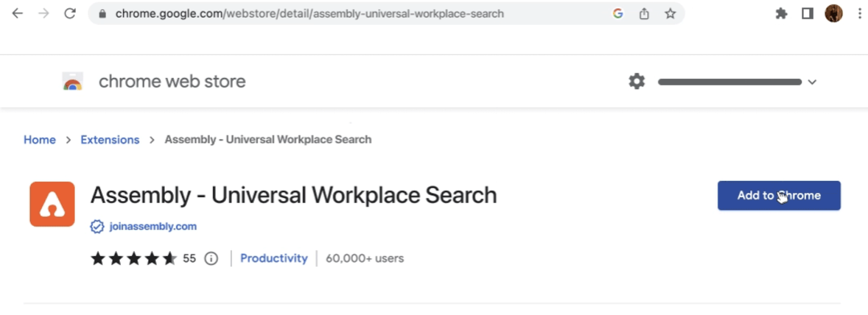Select Extensions in the breadcrumb trail

click(110, 139)
